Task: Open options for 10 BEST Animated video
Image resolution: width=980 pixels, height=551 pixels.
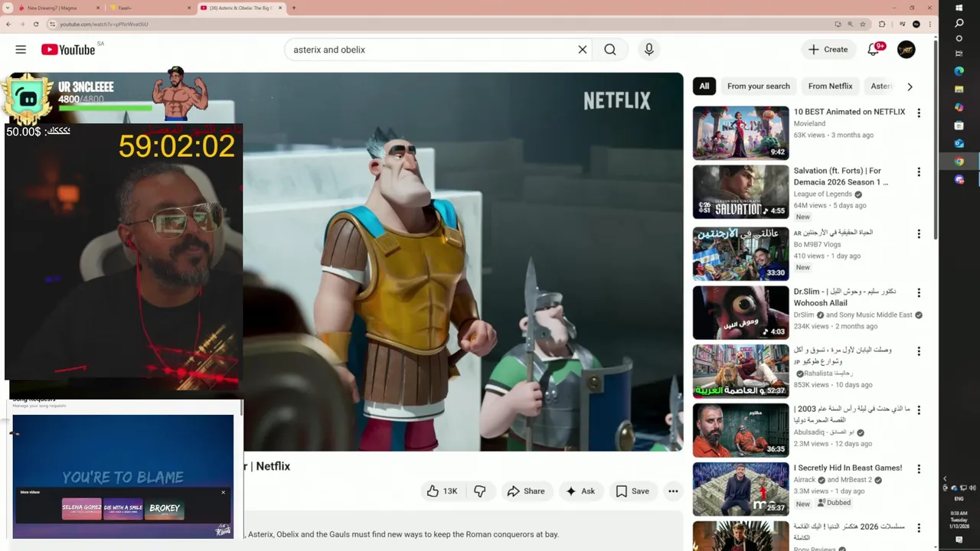Action: pyautogui.click(x=919, y=113)
